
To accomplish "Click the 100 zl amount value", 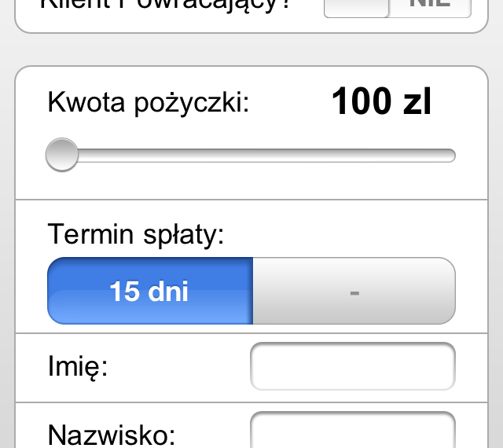I will (x=381, y=102).
